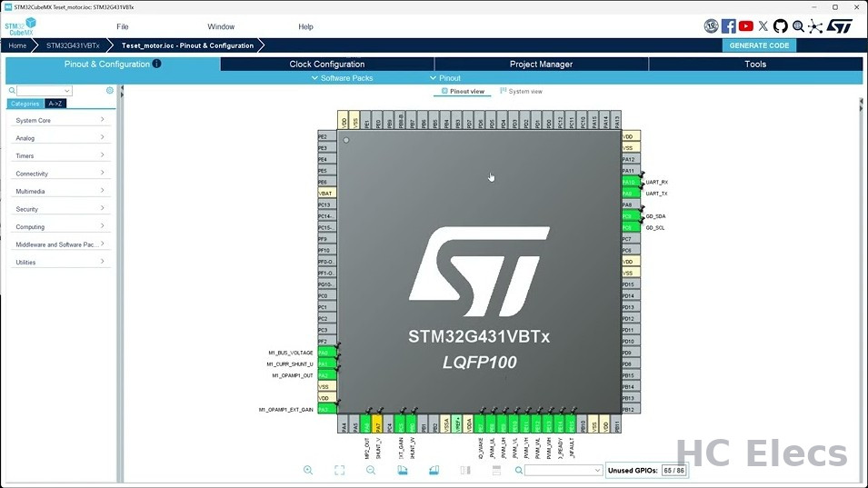Switch to Project Manager tab
This screenshot has height=488, width=868.
tap(541, 64)
